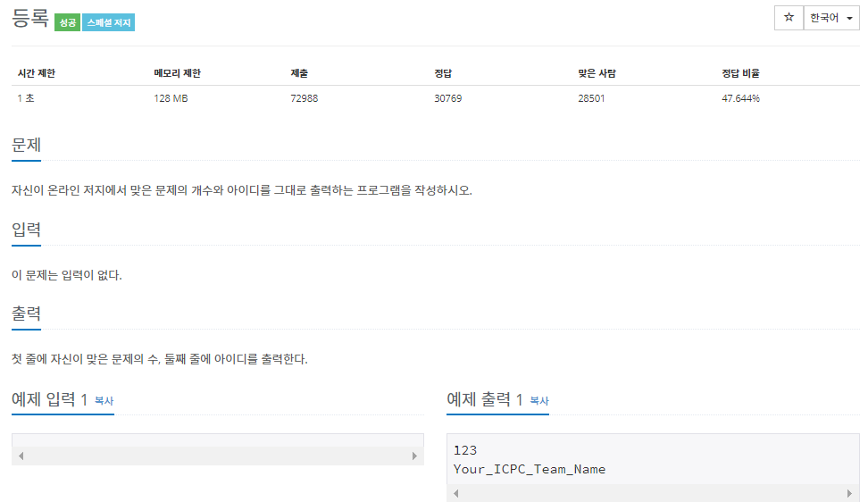Click the 등록 problem title
Viewport: 868px width, 502px height.
click(30, 18)
